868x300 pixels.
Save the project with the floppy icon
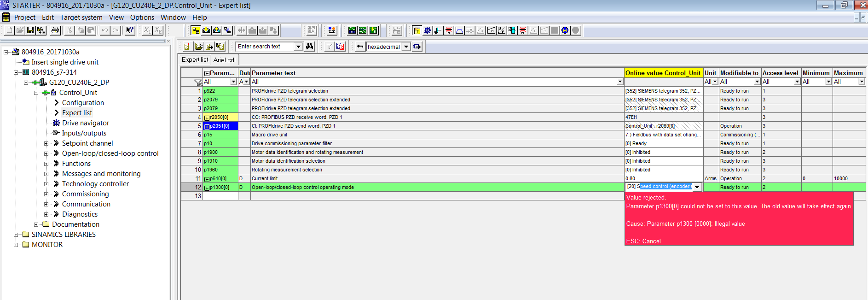[30, 30]
